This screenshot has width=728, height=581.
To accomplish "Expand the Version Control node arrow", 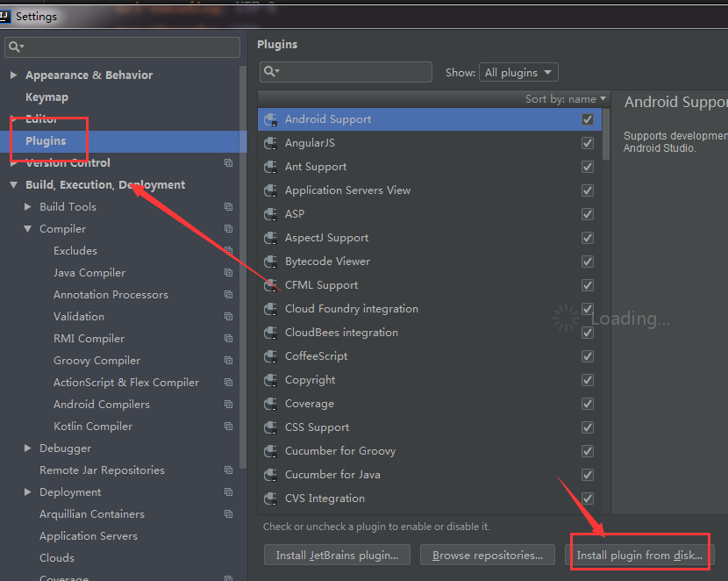I will click(13, 162).
